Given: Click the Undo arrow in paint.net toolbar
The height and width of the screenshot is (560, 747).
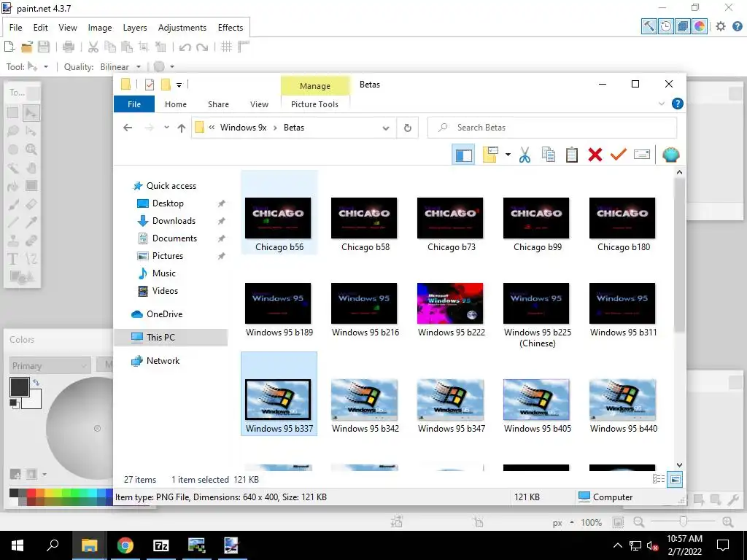Looking at the screenshot, I should (185, 47).
